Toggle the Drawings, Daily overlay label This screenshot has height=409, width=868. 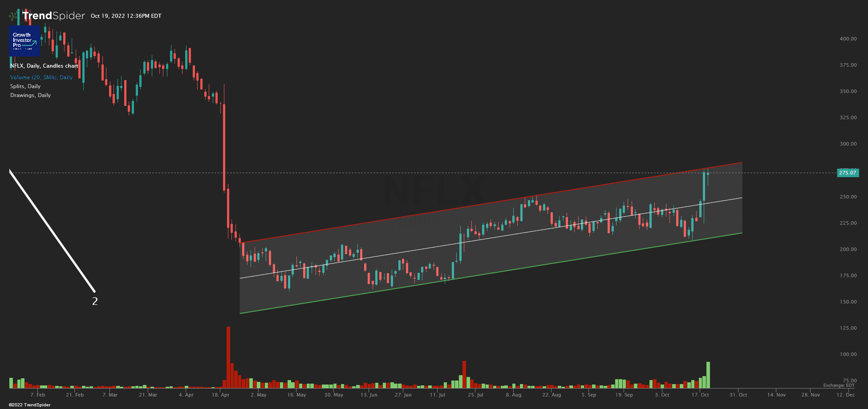(30, 95)
